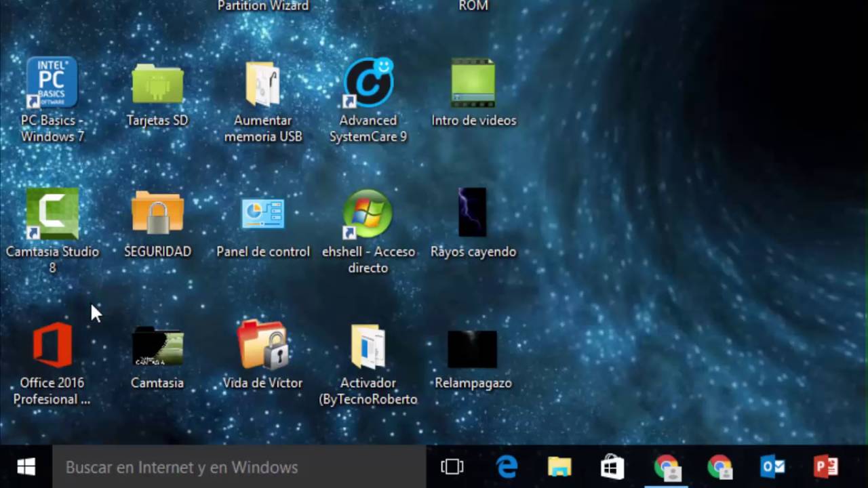868x488 pixels.
Task: Open File Explorer from the taskbar
Action: (559, 467)
